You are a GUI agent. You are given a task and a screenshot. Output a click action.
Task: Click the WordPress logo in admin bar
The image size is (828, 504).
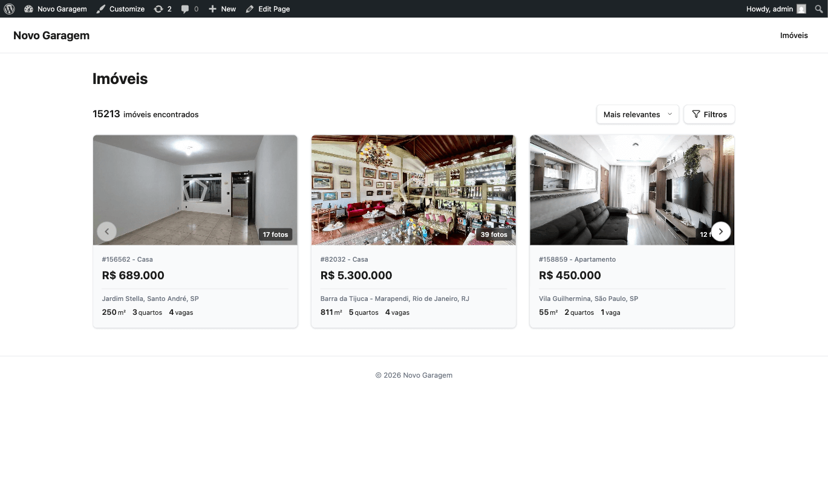[x=8, y=8]
